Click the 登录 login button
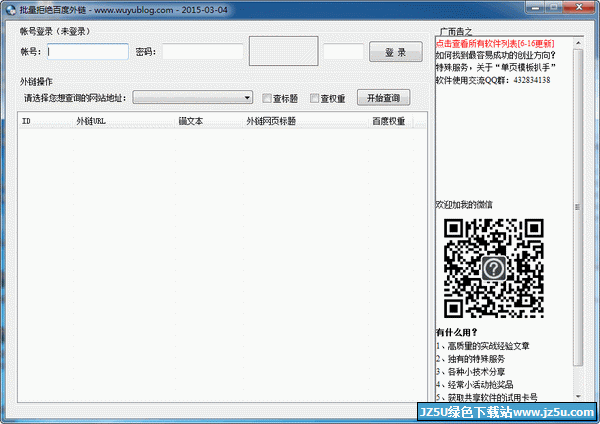 tap(396, 52)
